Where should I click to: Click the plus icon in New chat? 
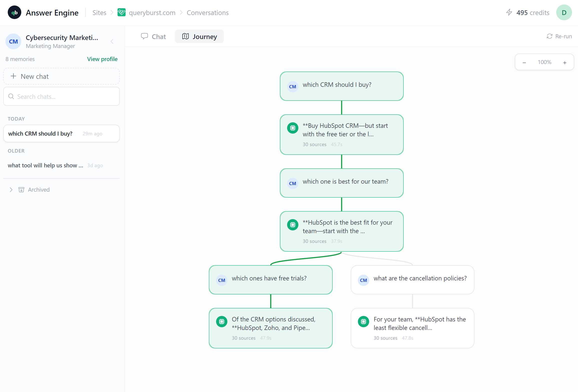coord(14,76)
